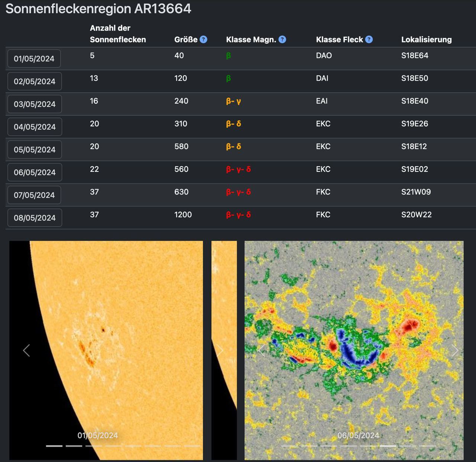The width and height of the screenshot is (476, 462).
Task: Select the 08/05/2024 date button
Action: click(35, 218)
